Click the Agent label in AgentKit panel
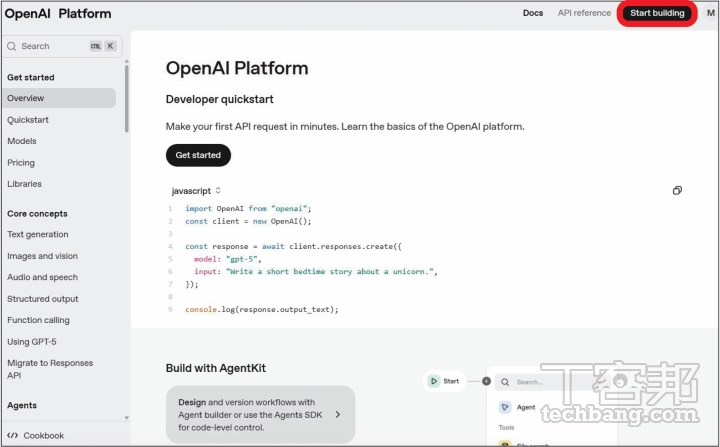This screenshot has width=720, height=447. [x=526, y=407]
